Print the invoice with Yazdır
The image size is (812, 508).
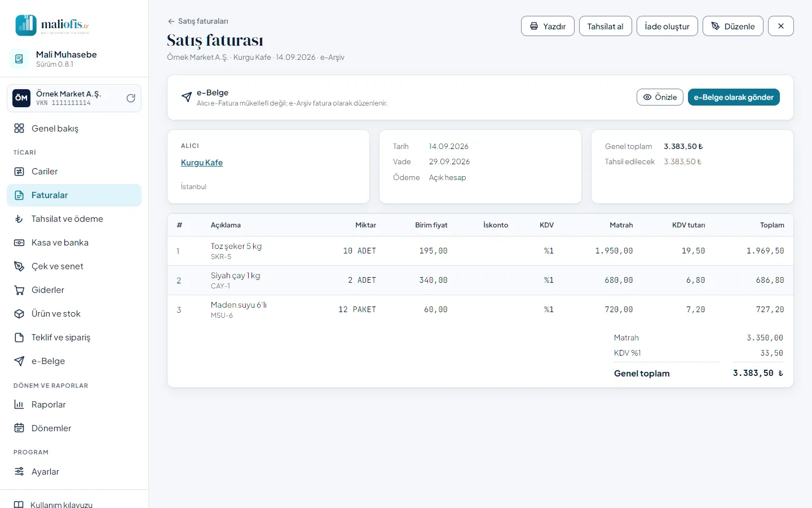548,26
